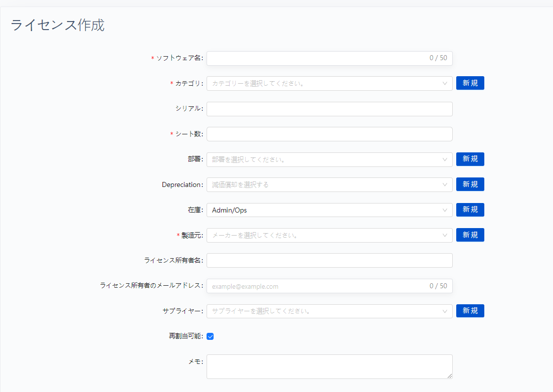Click 新規 button next to カテゴリ

click(x=470, y=83)
